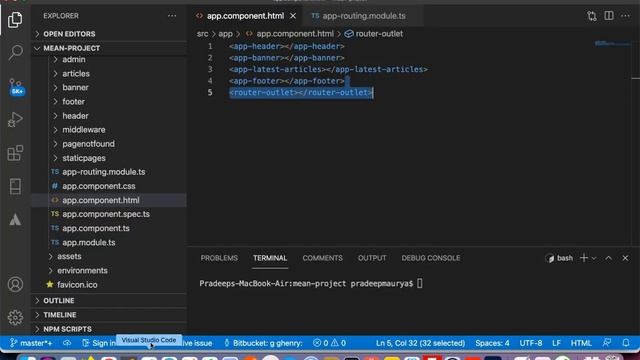Change end of line sequence LF
Screen dimensions: 640x360
[556, 343]
